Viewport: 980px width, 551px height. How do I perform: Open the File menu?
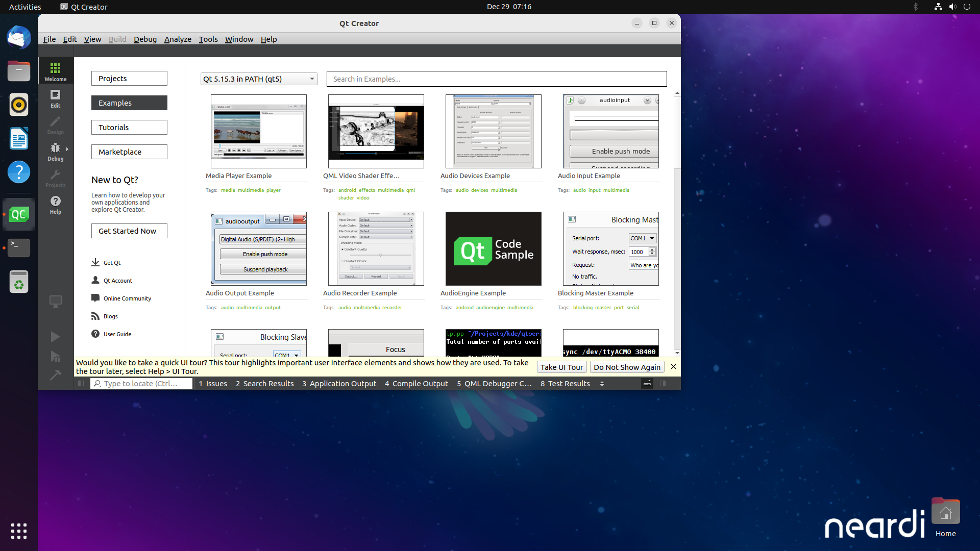50,39
